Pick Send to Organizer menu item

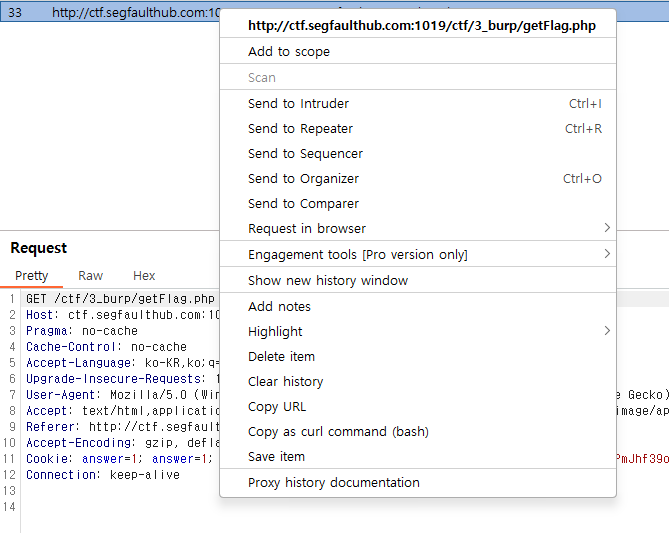pyautogui.click(x=303, y=179)
